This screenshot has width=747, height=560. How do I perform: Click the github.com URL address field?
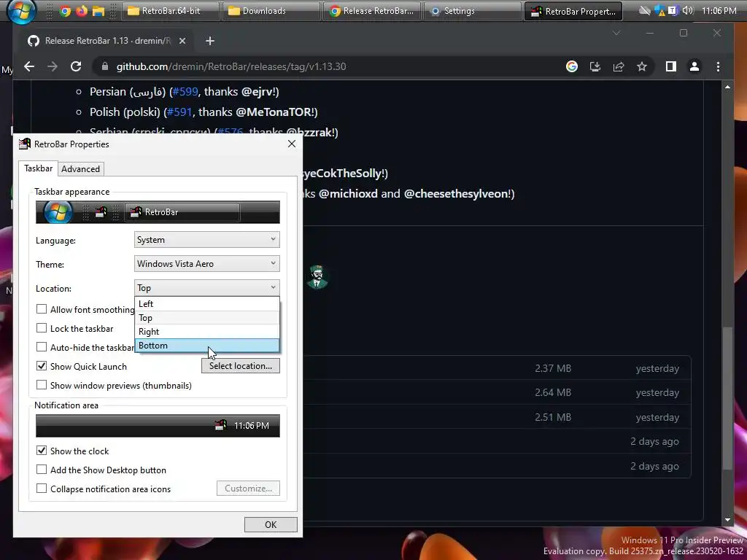click(231, 66)
